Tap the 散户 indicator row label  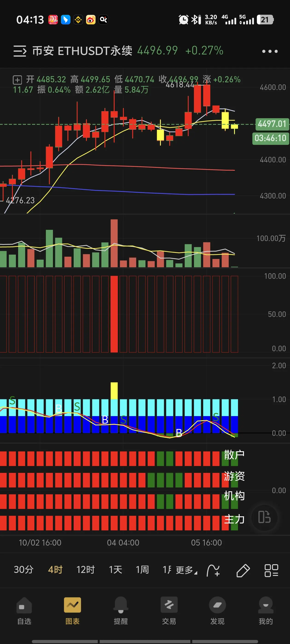(234, 454)
